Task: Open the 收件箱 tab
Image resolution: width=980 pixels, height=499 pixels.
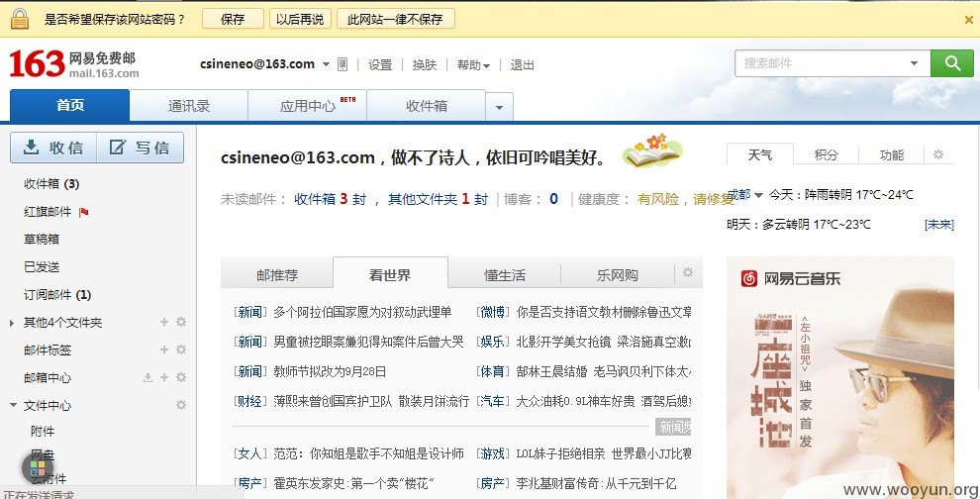Action: [x=427, y=106]
